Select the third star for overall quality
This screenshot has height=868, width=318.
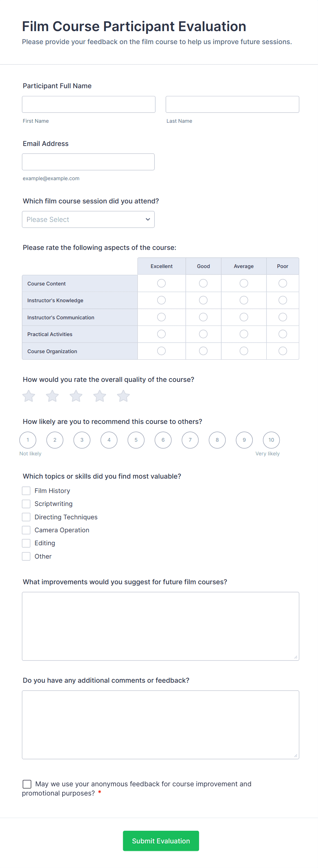[x=76, y=396]
